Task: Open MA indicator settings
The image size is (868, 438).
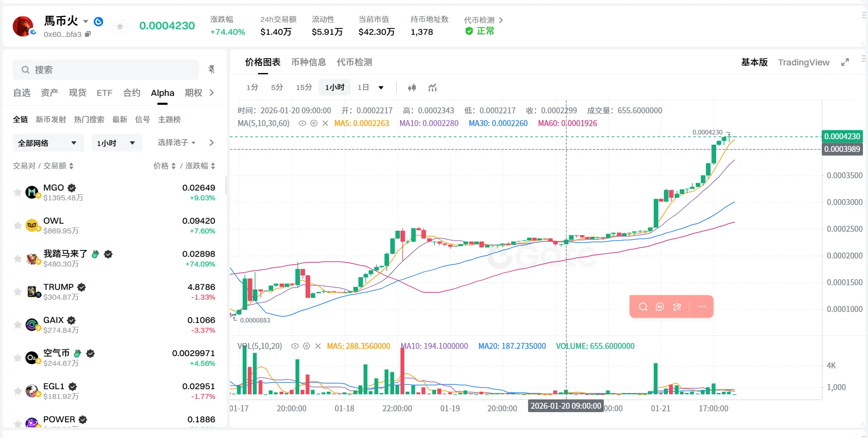Action: pyautogui.click(x=314, y=124)
